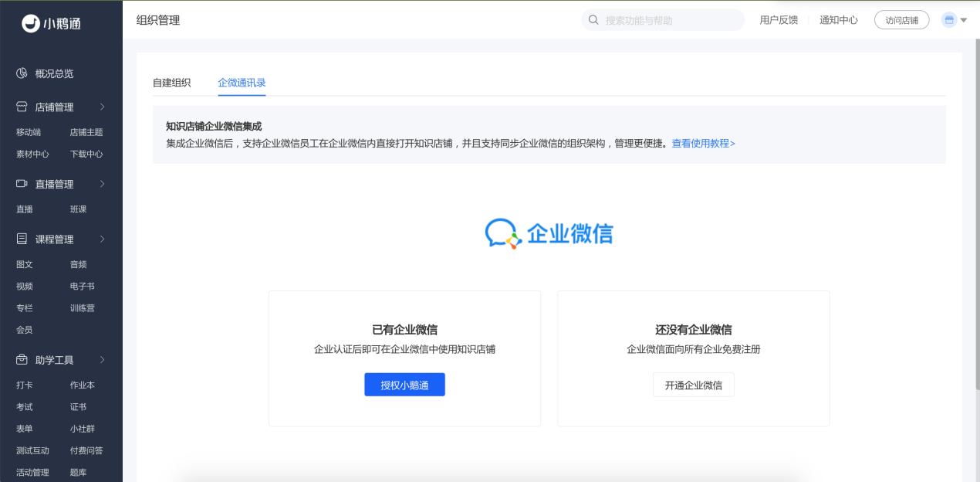Screen dimensions: 980x482
Task: Go to 直播 menu item
Action: [25, 209]
